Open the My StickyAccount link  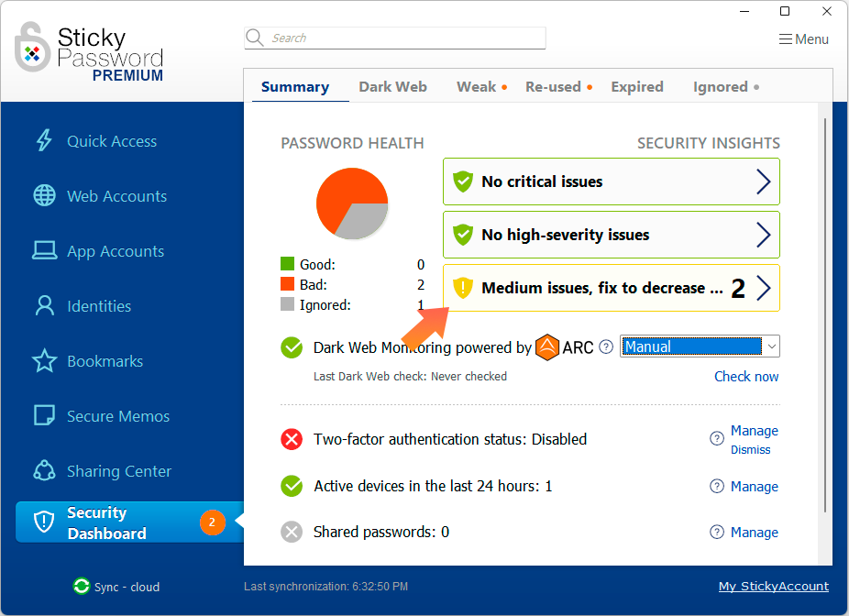(x=773, y=587)
